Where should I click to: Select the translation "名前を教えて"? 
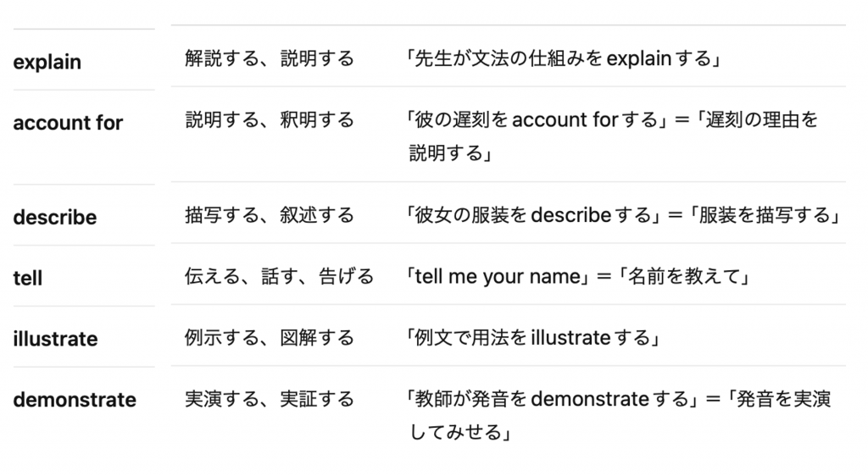pyautogui.click(x=684, y=276)
